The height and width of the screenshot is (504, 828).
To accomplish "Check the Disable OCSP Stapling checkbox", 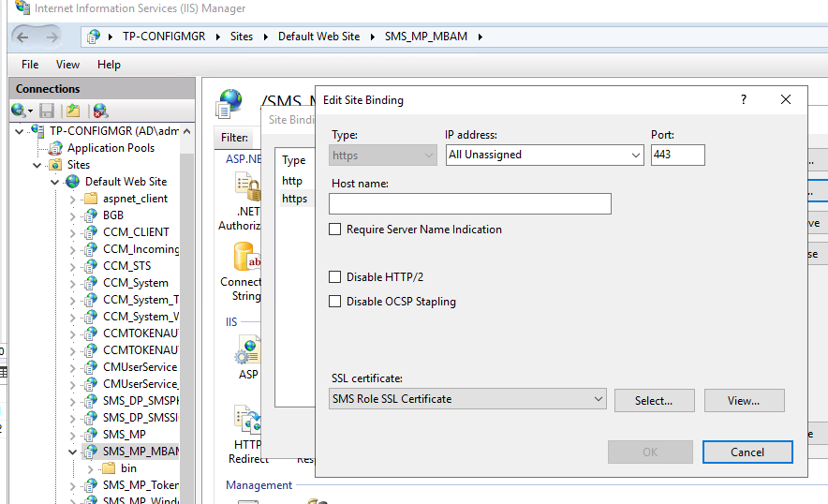I will [334, 301].
